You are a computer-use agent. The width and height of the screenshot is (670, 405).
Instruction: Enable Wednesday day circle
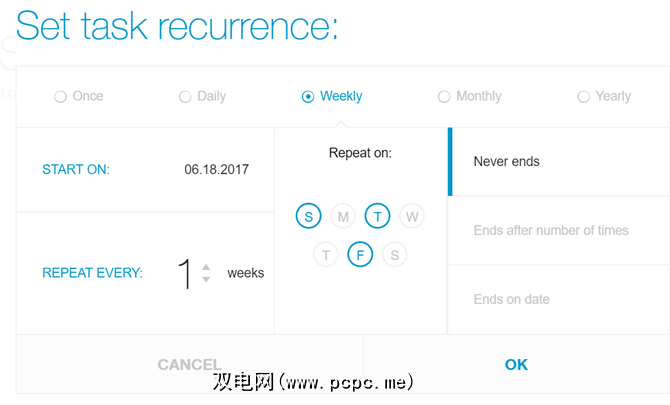click(x=411, y=216)
